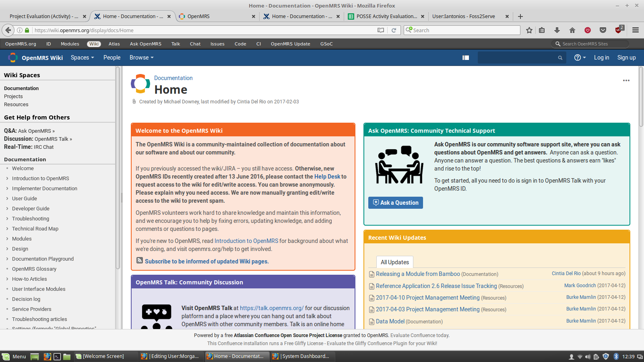
Task: Open Releasing a Module from Bamboo update
Action: 418,274
